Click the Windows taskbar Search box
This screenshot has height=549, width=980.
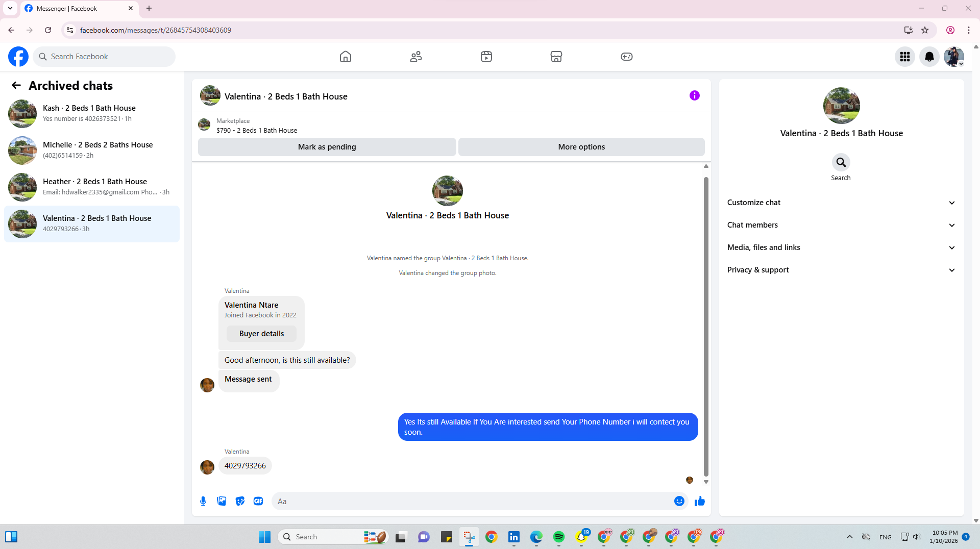click(x=333, y=537)
